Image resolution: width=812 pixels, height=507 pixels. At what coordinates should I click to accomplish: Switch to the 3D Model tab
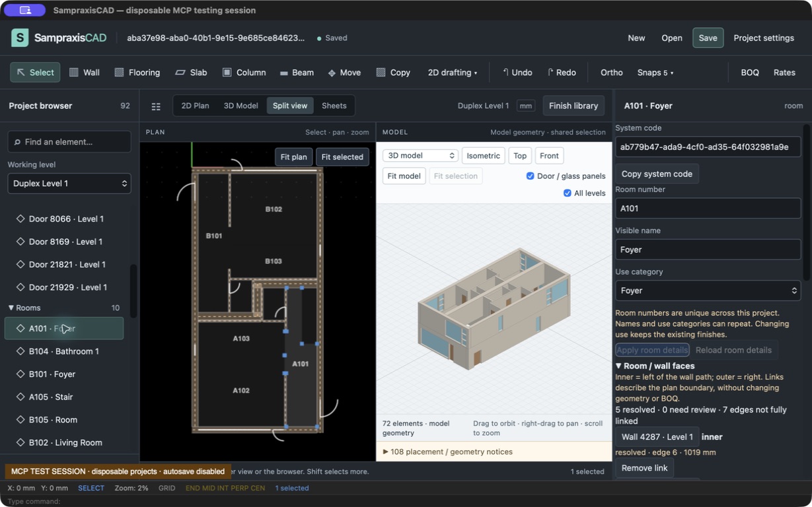[240, 106]
